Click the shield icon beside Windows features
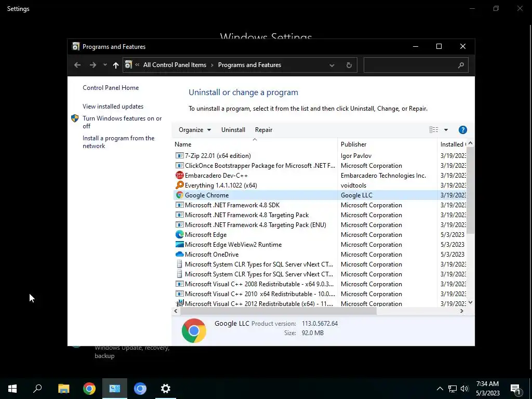The width and height of the screenshot is (532, 399). pyautogui.click(x=75, y=118)
